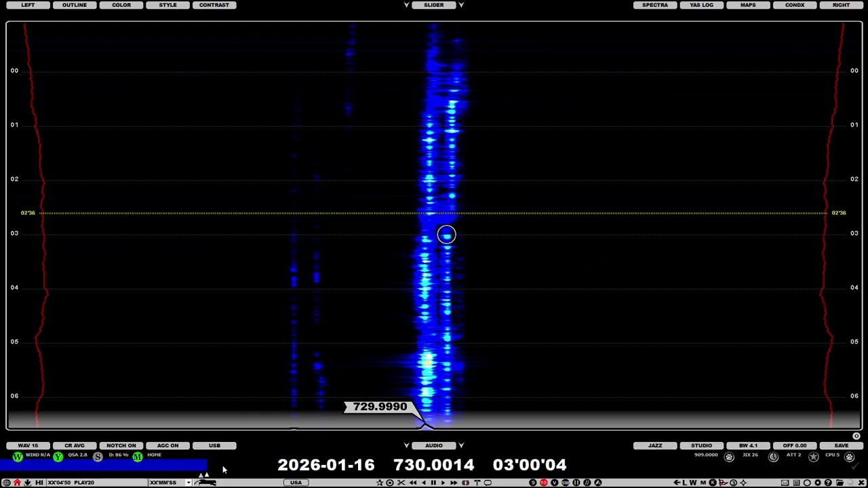Rewind playback with double-left arrows
This screenshot has height=488, width=868.
pyautogui.click(x=413, y=483)
